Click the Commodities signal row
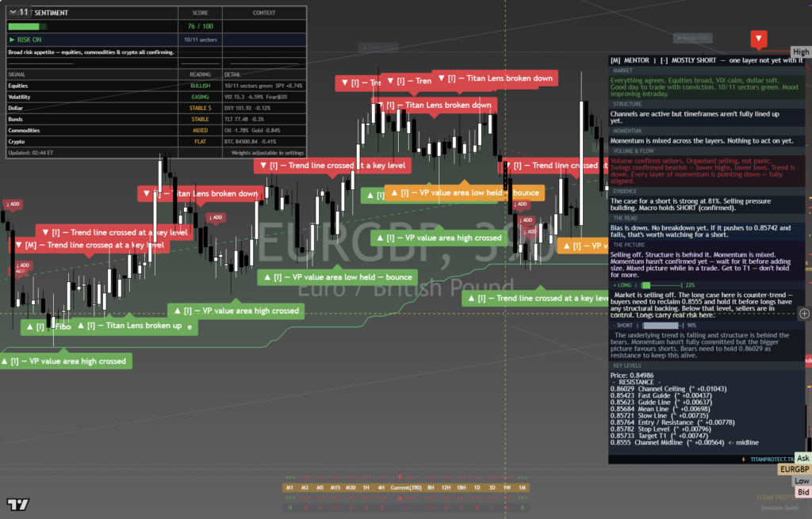This screenshot has width=812, height=519. [x=156, y=131]
